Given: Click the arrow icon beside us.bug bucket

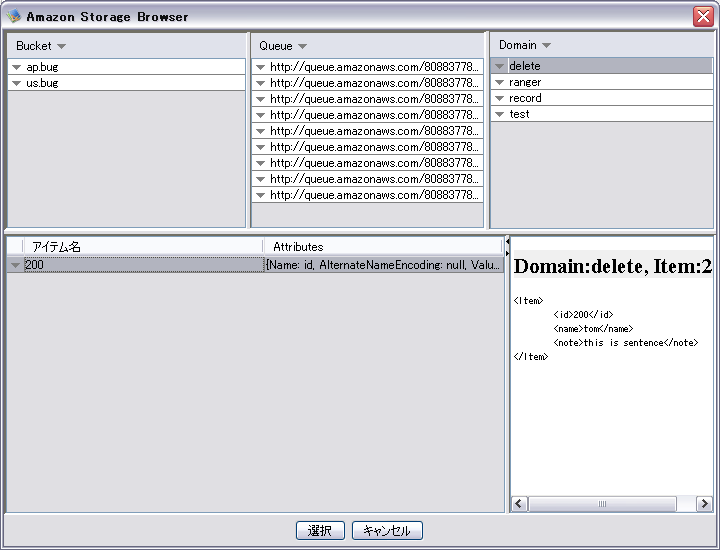Looking at the screenshot, I should pyautogui.click(x=17, y=83).
